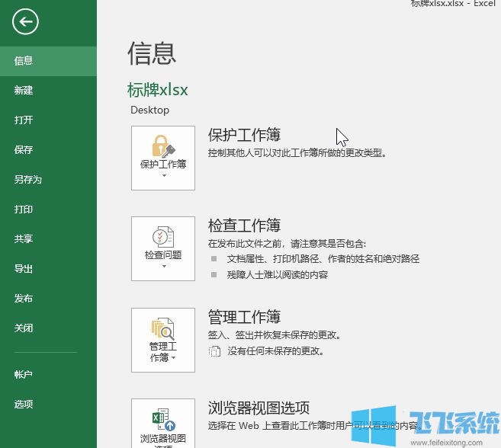Select 另存为 in the sidebar
This screenshot has height=448, width=501.
(x=27, y=180)
